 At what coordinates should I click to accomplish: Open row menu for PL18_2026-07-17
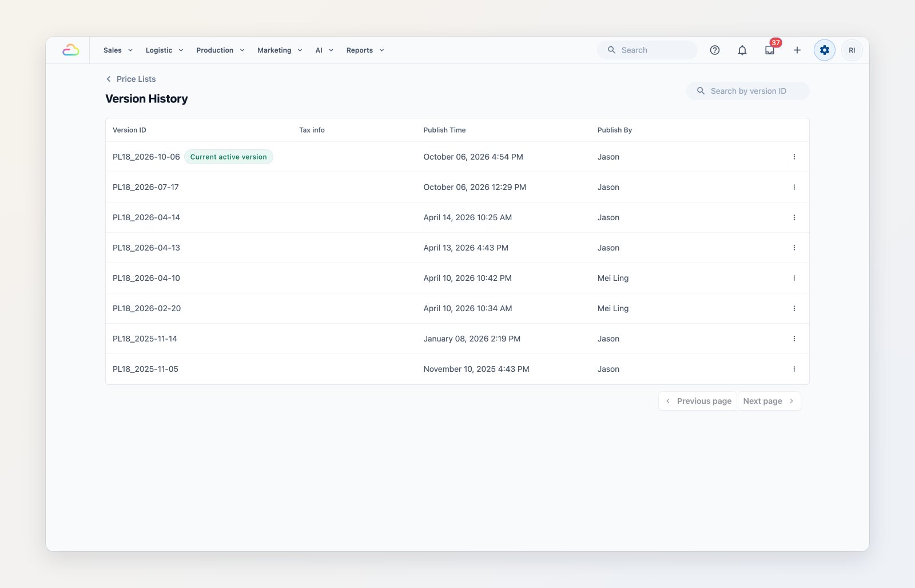pos(794,187)
